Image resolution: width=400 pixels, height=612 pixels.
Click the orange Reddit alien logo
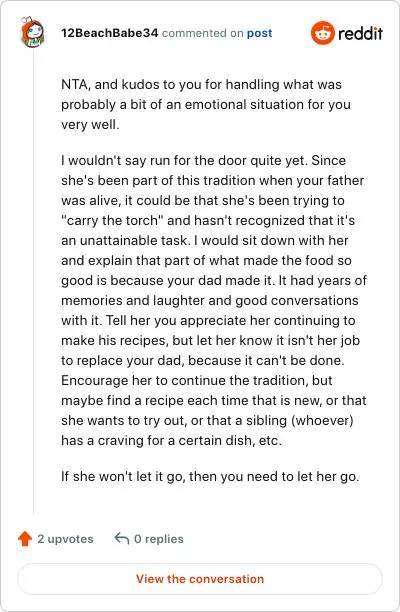pyautogui.click(x=323, y=33)
